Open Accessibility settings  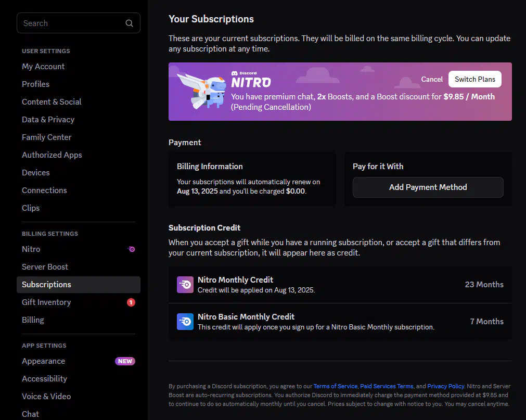coord(79,379)
